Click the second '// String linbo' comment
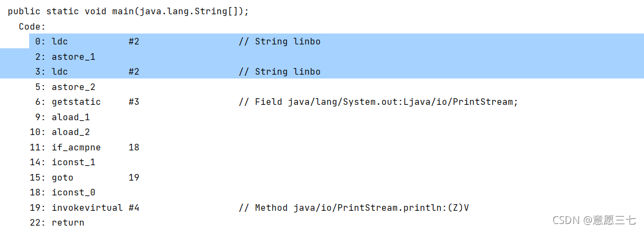This screenshot has height=230, width=644. 280,72
